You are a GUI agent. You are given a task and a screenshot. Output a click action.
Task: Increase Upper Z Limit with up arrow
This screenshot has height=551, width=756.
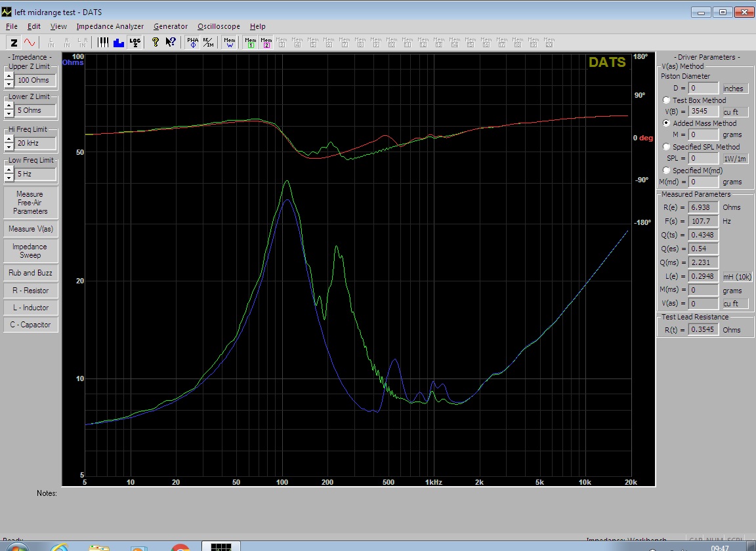tap(9, 76)
